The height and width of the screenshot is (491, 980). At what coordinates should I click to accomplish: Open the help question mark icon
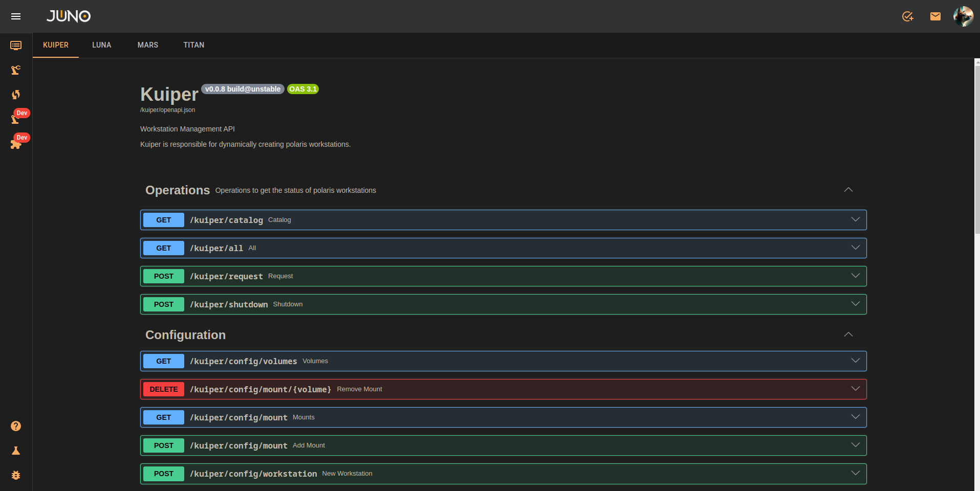pyautogui.click(x=16, y=426)
